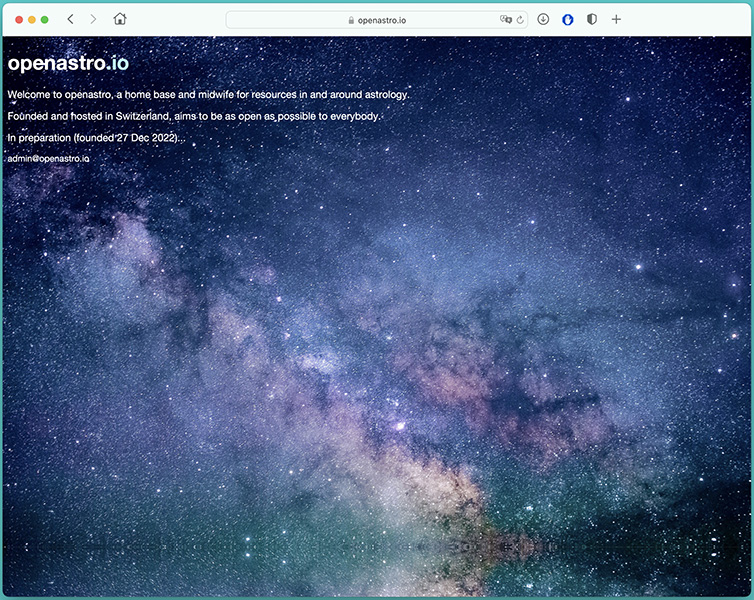Focus the openastro.io address bar
The height and width of the screenshot is (600, 754).
377,20
